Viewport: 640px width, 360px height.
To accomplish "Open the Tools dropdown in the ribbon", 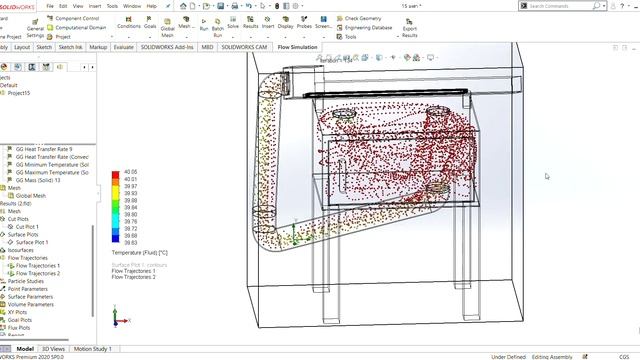I will click(x=350, y=37).
